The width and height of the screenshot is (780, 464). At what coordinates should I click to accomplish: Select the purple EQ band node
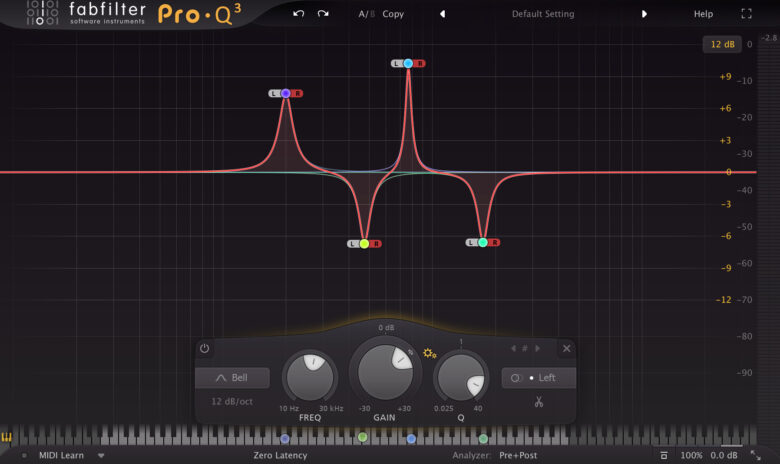point(286,93)
